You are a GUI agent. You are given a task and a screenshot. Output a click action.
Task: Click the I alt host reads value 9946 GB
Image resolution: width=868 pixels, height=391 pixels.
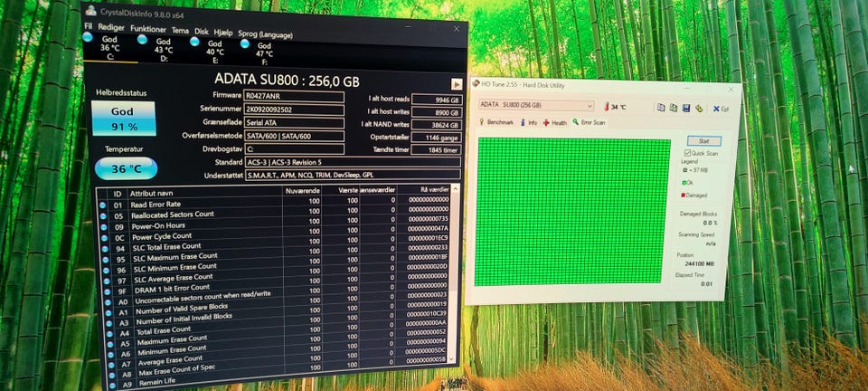438,100
